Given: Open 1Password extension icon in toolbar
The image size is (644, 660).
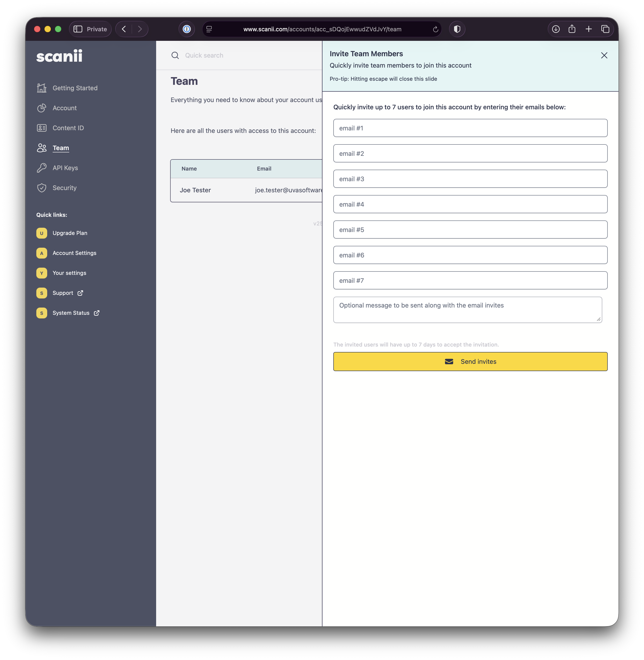Looking at the screenshot, I should pyautogui.click(x=187, y=29).
